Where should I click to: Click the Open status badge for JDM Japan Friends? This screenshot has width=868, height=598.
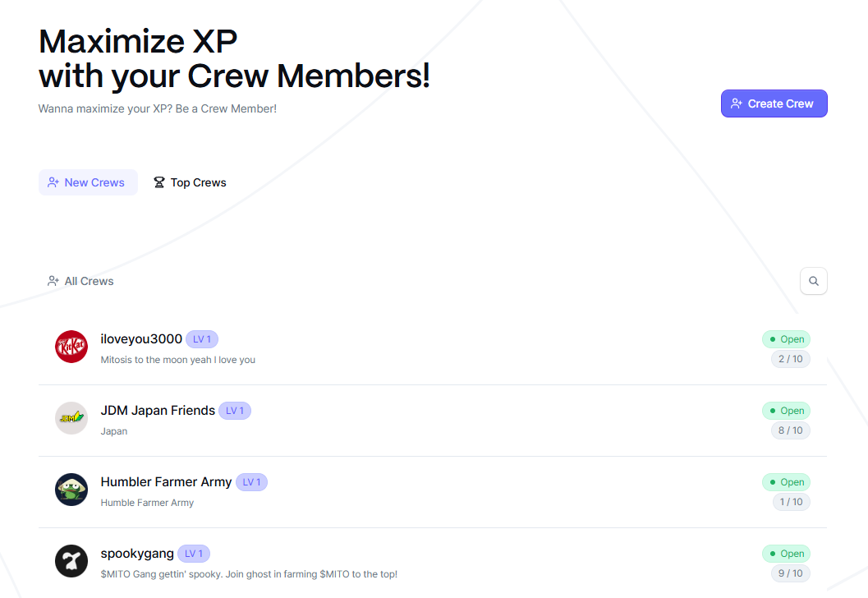[x=786, y=411]
